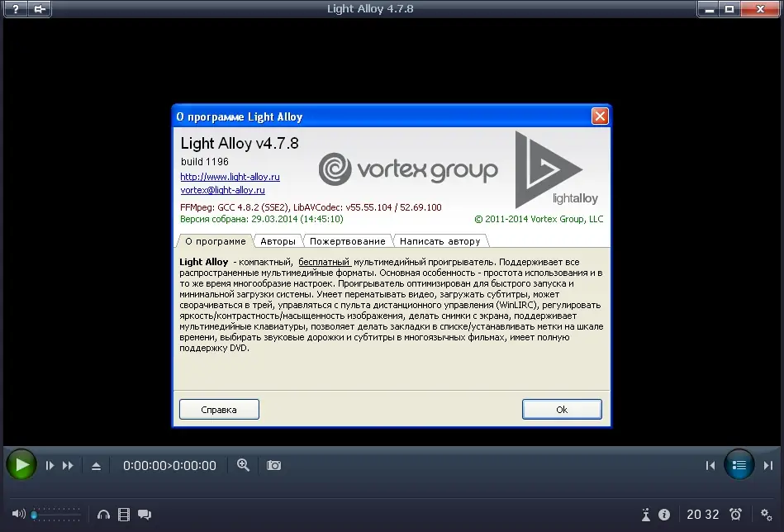Click the lightalloy triangle logo
The width and height of the screenshot is (784, 532).
(556, 169)
